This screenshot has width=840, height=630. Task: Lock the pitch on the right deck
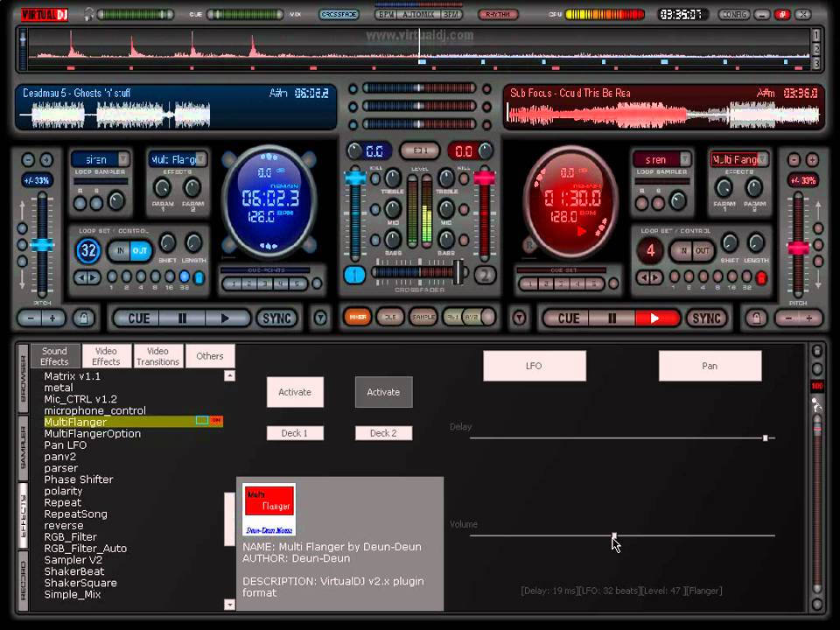[756, 318]
